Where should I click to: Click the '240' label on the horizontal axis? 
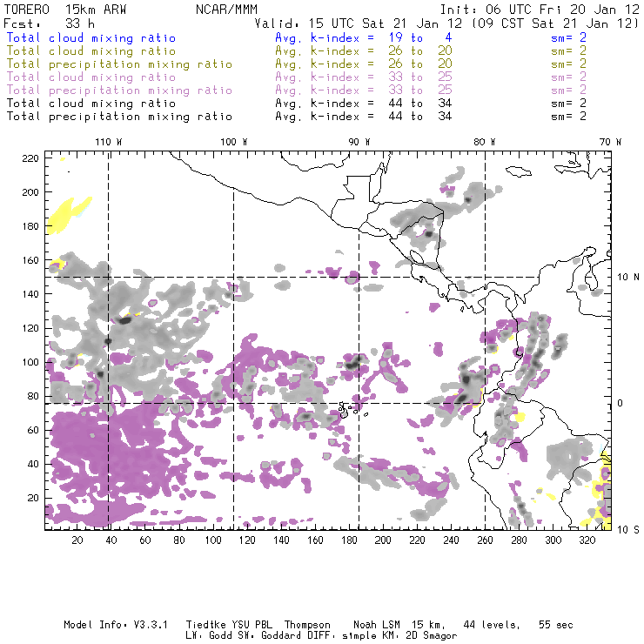tap(451, 540)
